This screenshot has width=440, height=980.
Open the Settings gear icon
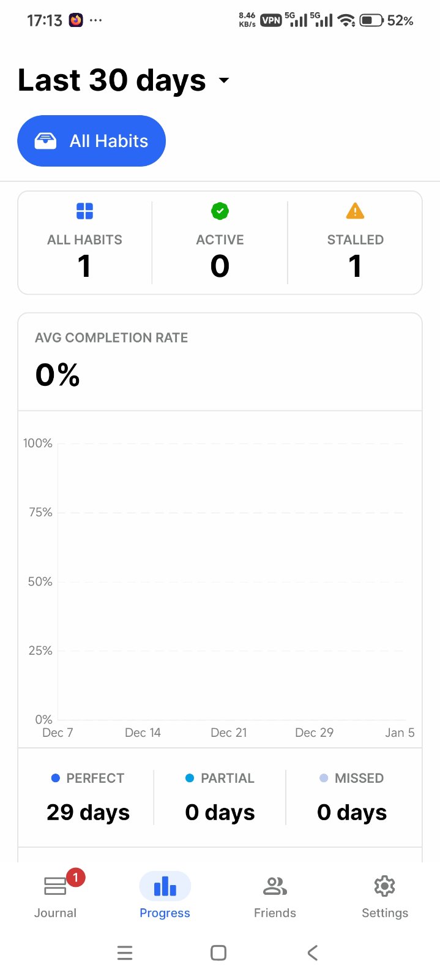(x=384, y=886)
